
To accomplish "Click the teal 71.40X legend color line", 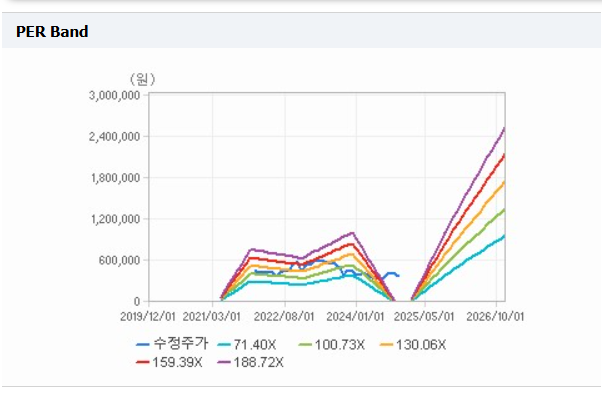I will coord(223,345).
